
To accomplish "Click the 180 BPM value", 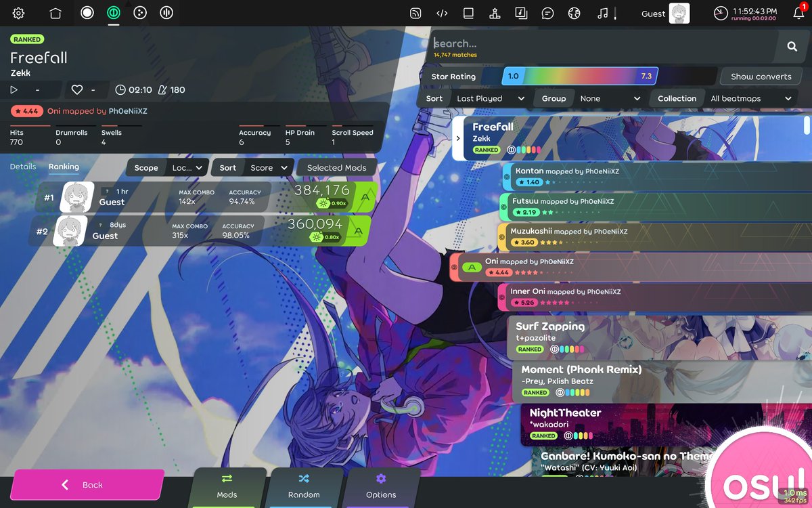I will click(x=178, y=89).
